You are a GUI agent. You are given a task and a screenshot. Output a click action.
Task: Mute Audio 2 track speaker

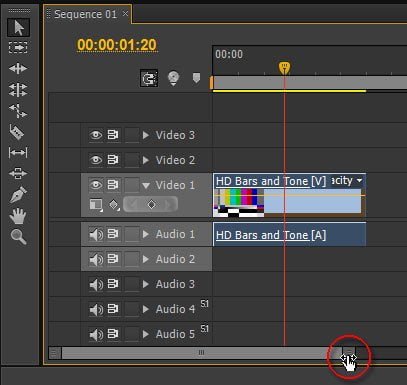tap(96, 260)
